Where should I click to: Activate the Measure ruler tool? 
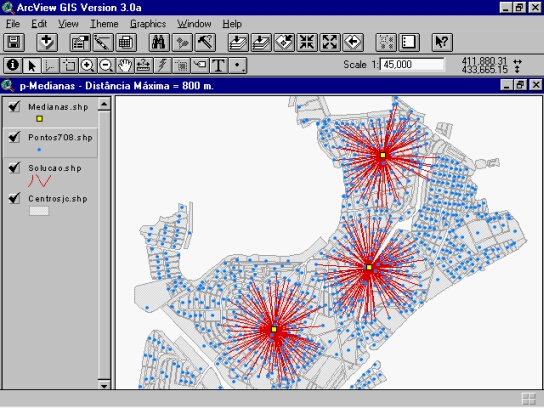coord(144,65)
